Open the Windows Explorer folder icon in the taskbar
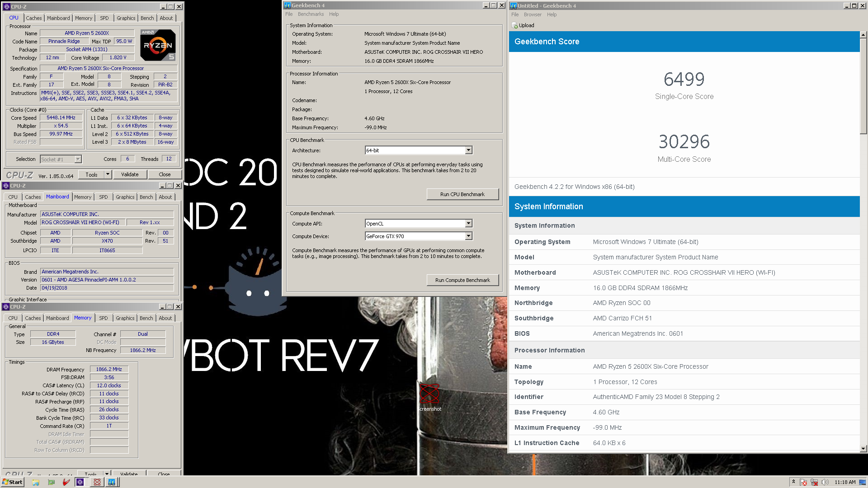This screenshot has height=488, width=868. click(36, 482)
